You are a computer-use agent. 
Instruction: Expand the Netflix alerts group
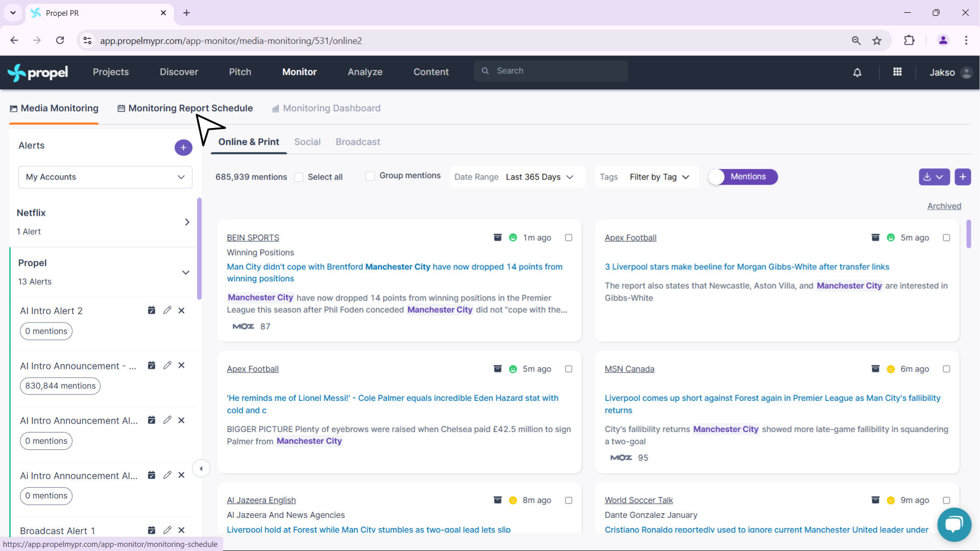click(187, 222)
